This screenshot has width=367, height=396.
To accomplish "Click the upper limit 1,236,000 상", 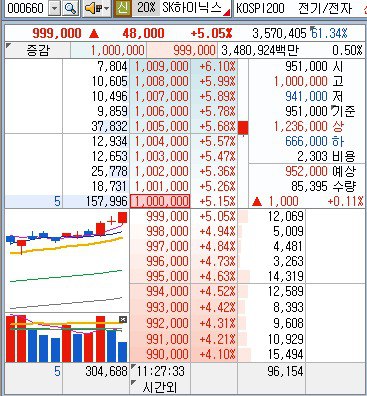I will tap(308, 126).
